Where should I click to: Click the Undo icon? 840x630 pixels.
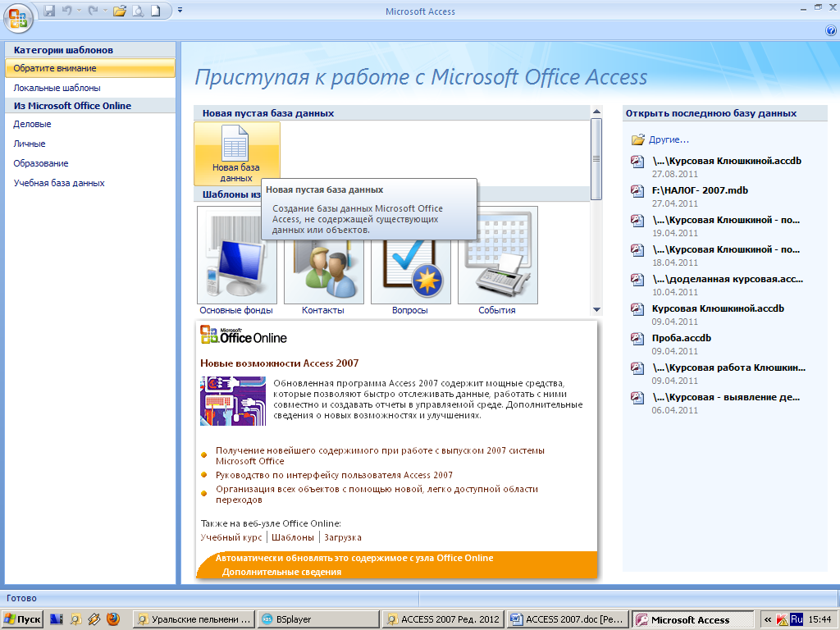pos(67,11)
